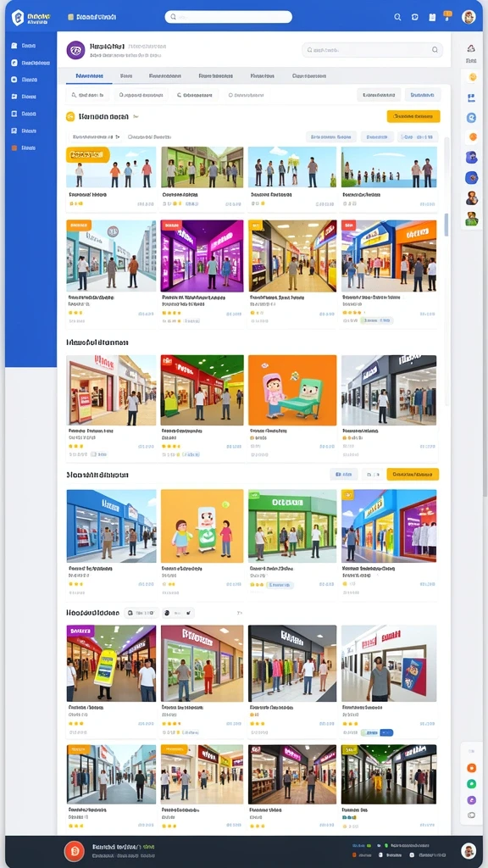Image resolution: width=488 pixels, height=868 pixels.
Task: Tick the checkbox beside the filter dropdown
Action: [130, 136]
